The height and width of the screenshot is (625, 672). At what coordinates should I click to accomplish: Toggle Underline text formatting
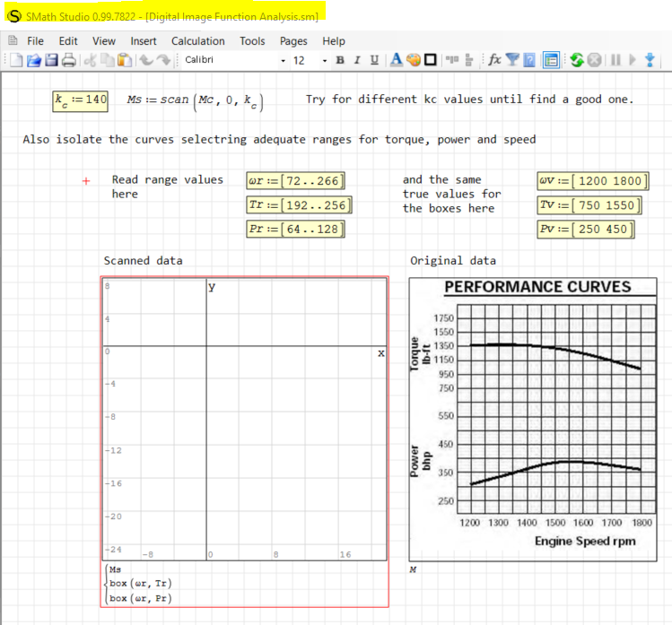point(372,60)
